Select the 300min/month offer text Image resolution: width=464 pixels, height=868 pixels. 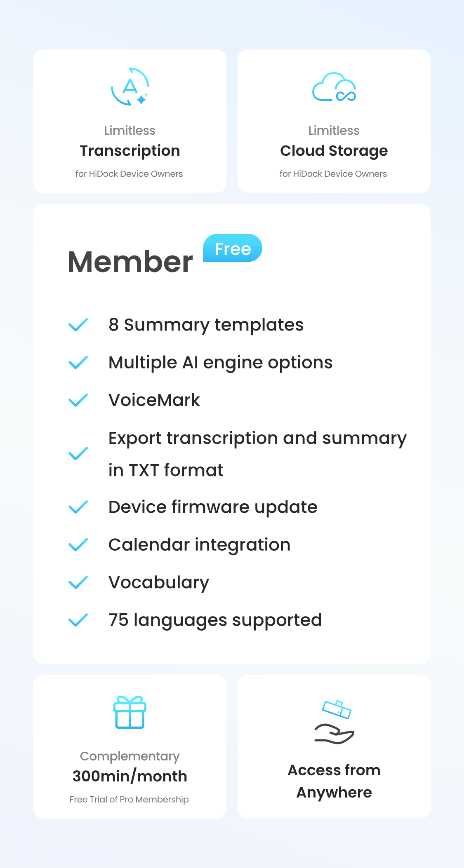tap(130, 776)
